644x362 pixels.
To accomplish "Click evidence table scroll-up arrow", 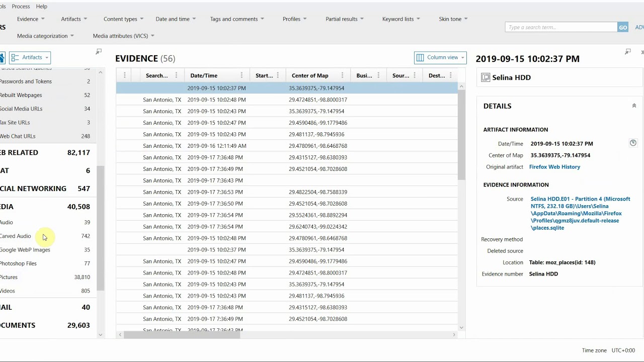I will (x=461, y=86).
